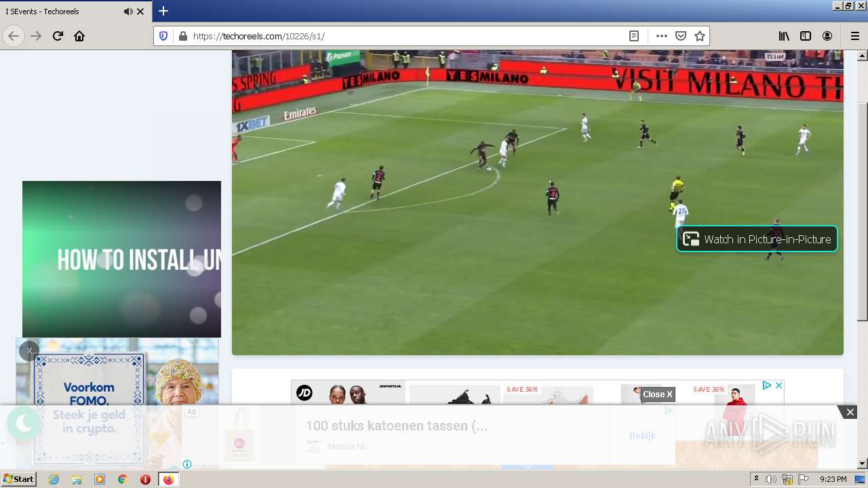Open a new browser tab
This screenshot has height=488, width=868.
tap(163, 11)
